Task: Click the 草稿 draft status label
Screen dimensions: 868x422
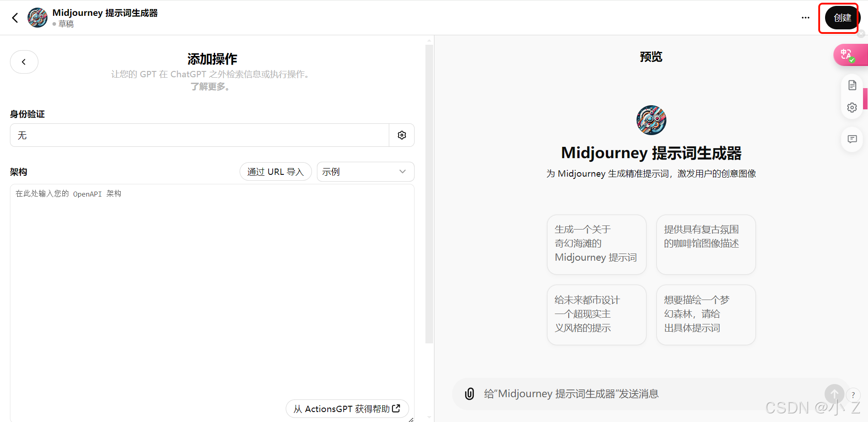Action: tap(66, 24)
